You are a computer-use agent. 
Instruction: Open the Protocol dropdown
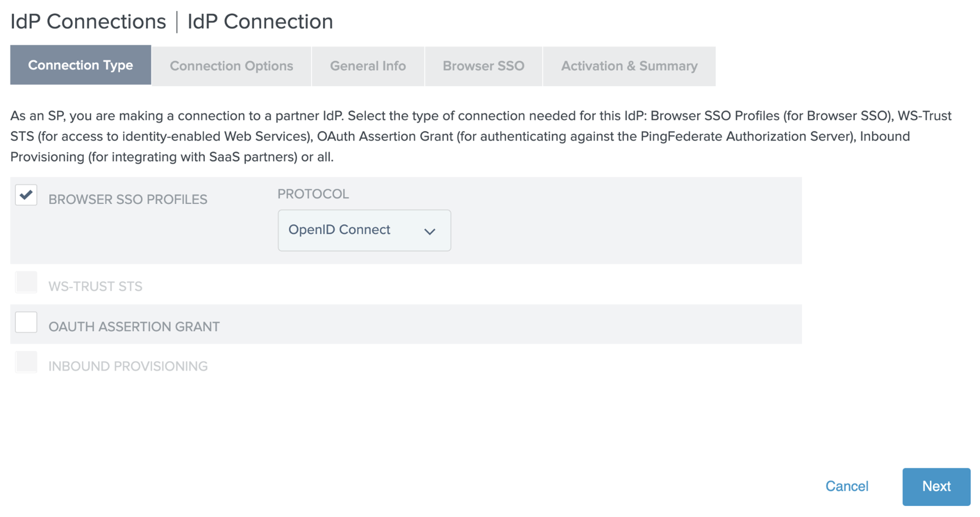[x=363, y=230]
